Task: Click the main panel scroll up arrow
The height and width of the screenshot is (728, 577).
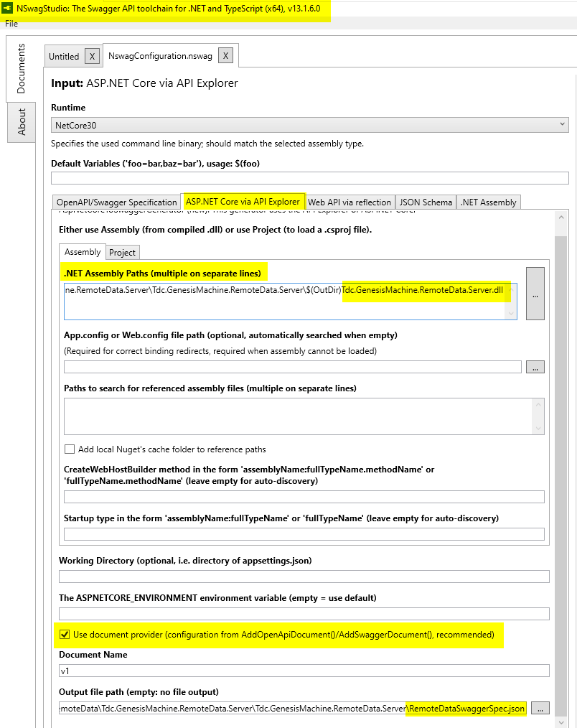Action: point(560,218)
